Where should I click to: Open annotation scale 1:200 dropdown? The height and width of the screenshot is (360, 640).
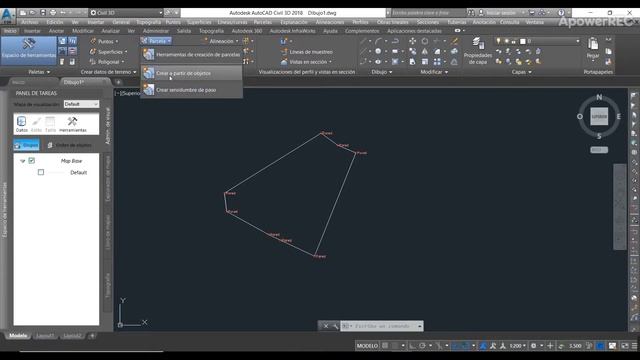tap(517, 346)
